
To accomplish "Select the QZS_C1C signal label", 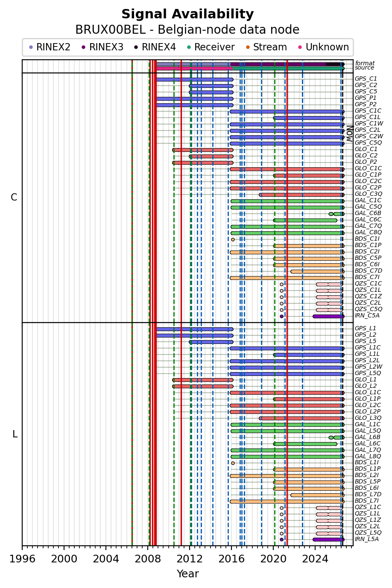I will (x=369, y=283).
